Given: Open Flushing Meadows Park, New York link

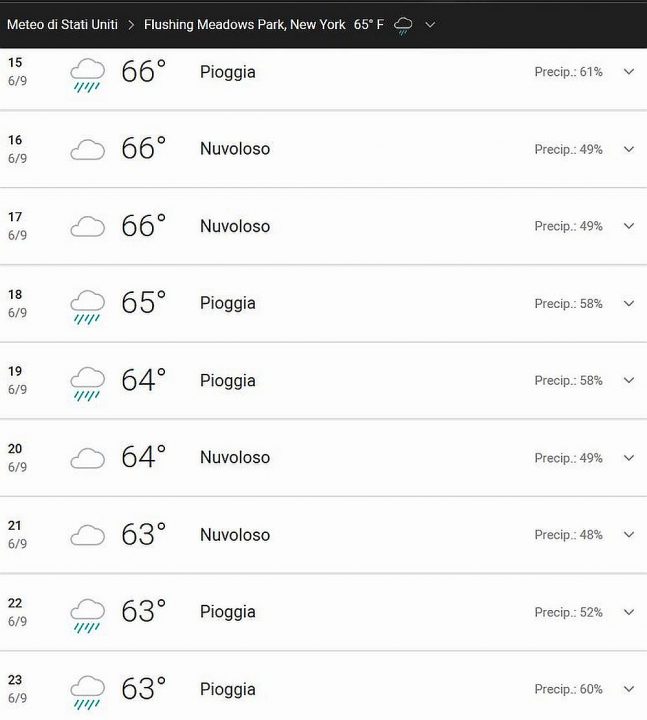Looking at the screenshot, I should coord(244,24).
